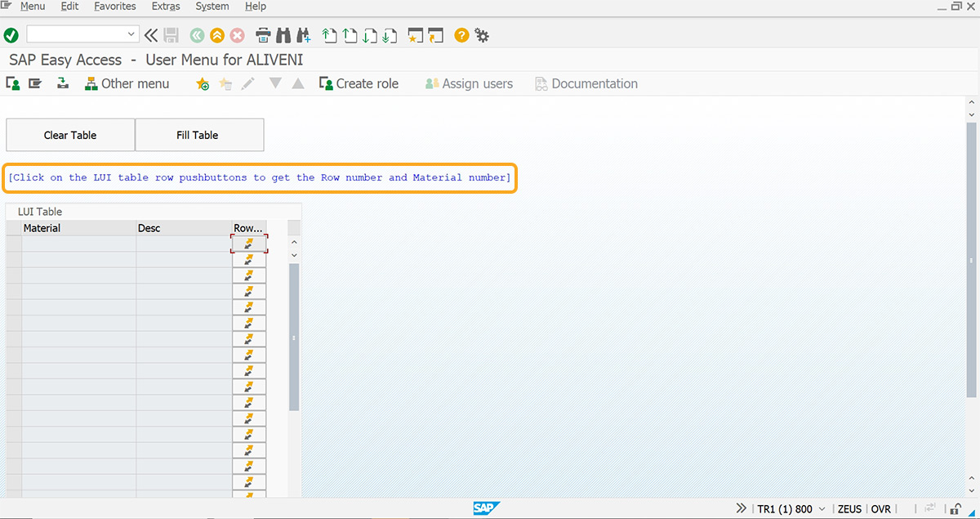
Task: Click the main window scroll up arrow
Action: click(971, 103)
